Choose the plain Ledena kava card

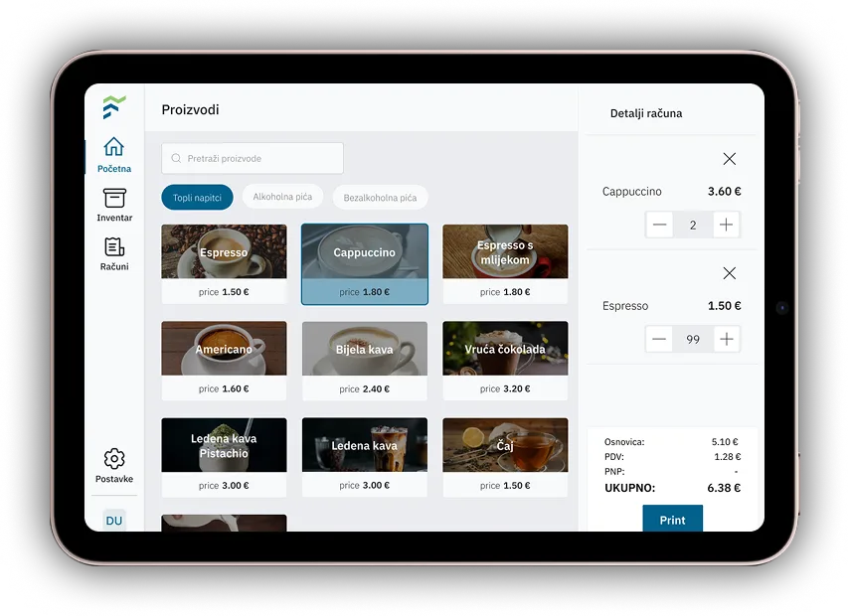tap(365, 458)
